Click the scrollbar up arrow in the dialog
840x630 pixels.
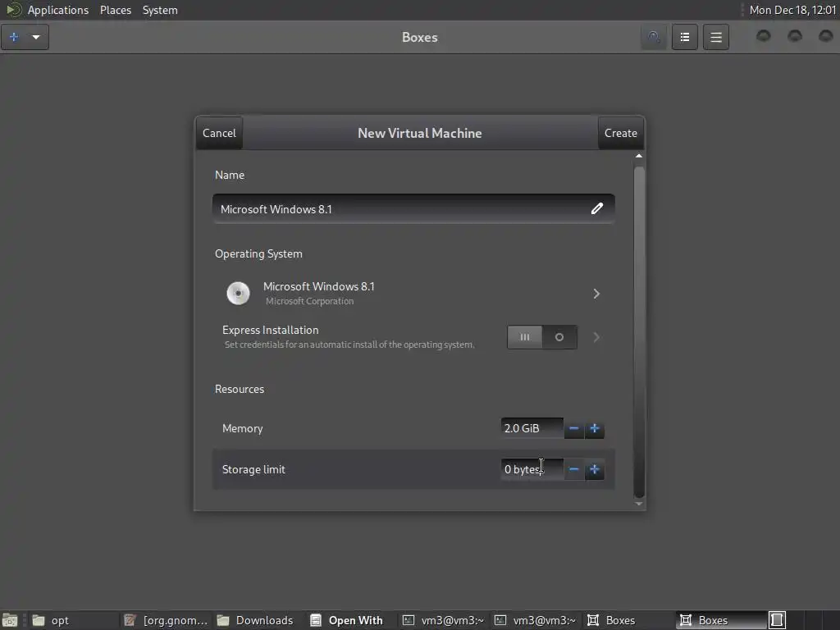pyautogui.click(x=638, y=156)
